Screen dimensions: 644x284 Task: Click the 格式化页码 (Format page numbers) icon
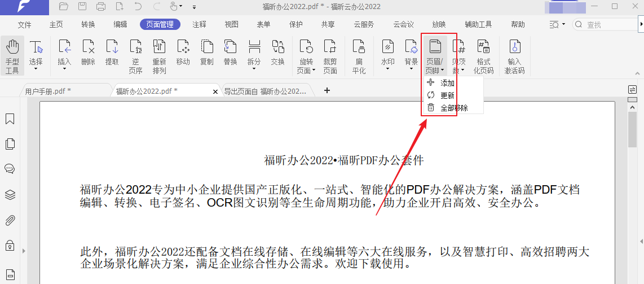[483, 55]
